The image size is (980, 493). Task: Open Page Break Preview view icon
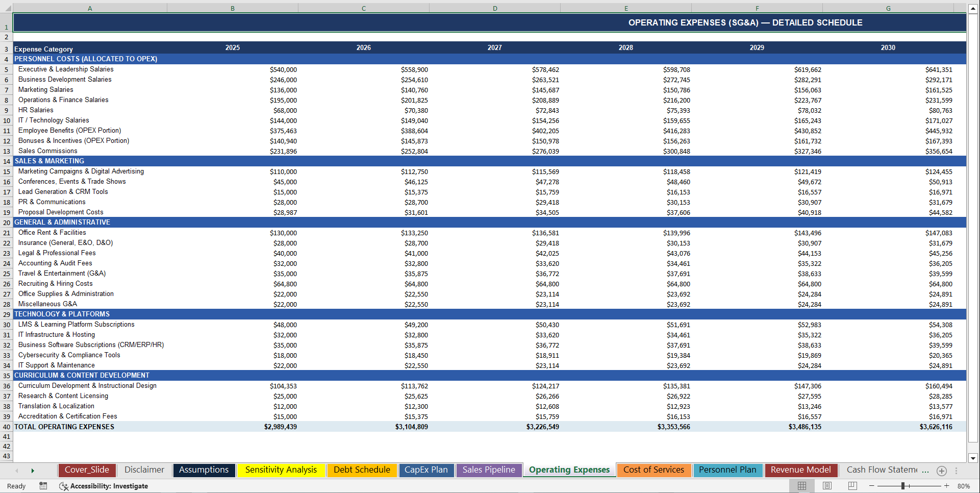(852, 486)
